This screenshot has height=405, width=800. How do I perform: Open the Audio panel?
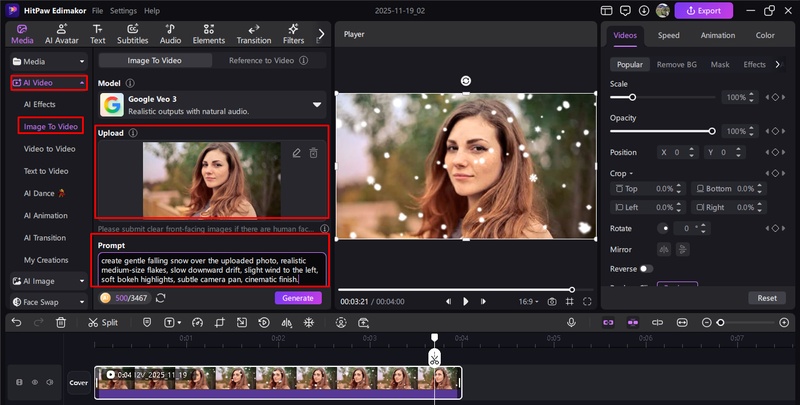[x=170, y=34]
